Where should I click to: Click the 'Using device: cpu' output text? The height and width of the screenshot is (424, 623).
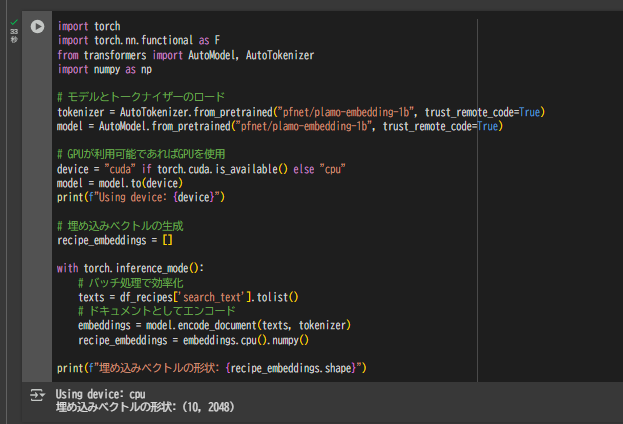(101, 394)
